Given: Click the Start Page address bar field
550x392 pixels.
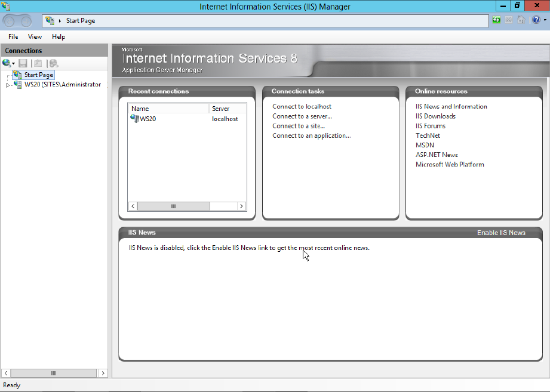Looking at the screenshot, I should pos(265,21).
